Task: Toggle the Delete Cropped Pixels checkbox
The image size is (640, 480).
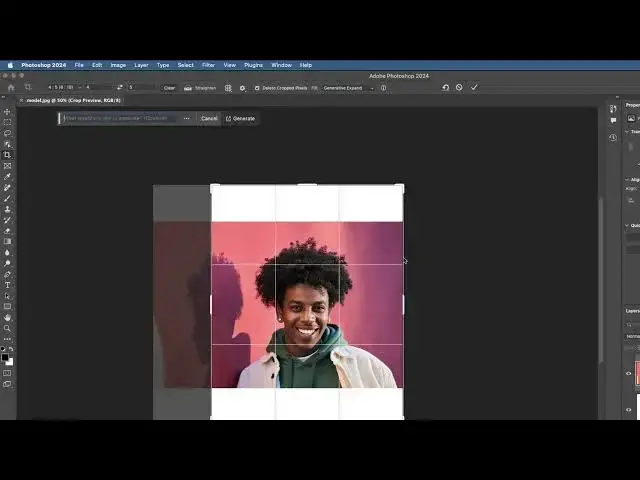Action: (x=257, y=88)
